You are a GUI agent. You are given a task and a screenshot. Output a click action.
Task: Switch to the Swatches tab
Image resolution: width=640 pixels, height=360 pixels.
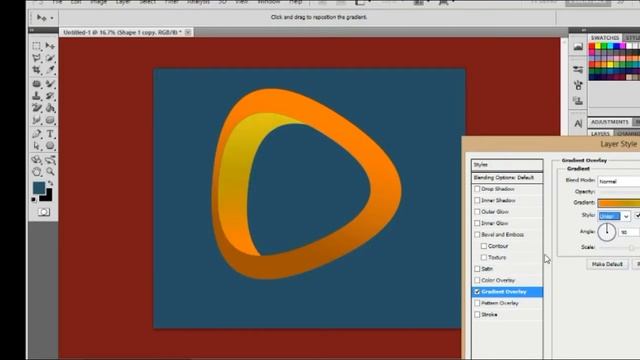(x=605, y=38)
